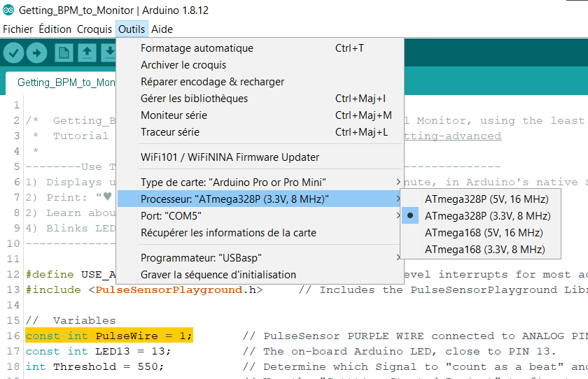Choose ATmega168 (3.3V, 8 MHz) processor
The width and height of the screenshot is (588, 379).
pyautogui.click(x=481, y=250)
